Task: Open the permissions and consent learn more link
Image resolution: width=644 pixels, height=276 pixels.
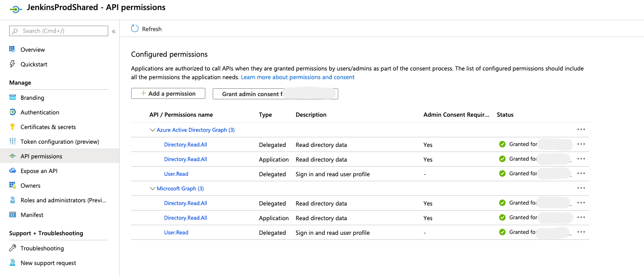Action: coord(297,77)
